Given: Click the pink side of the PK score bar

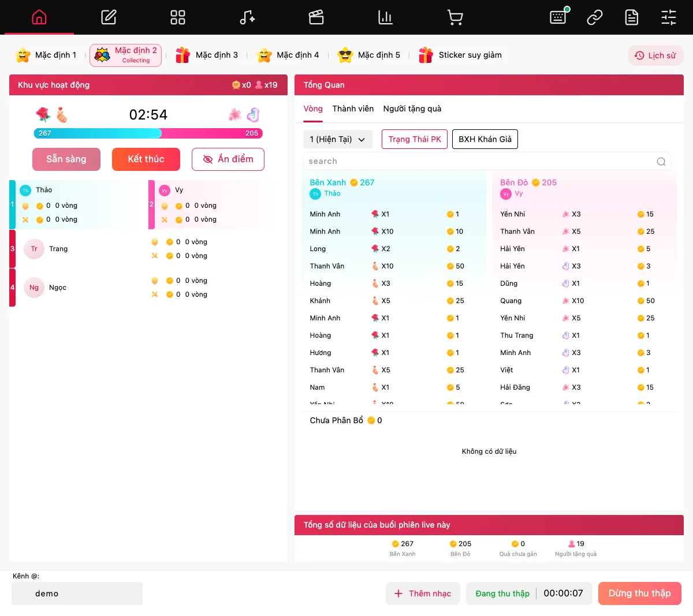Looking at the screenshot, I should 212,133.
